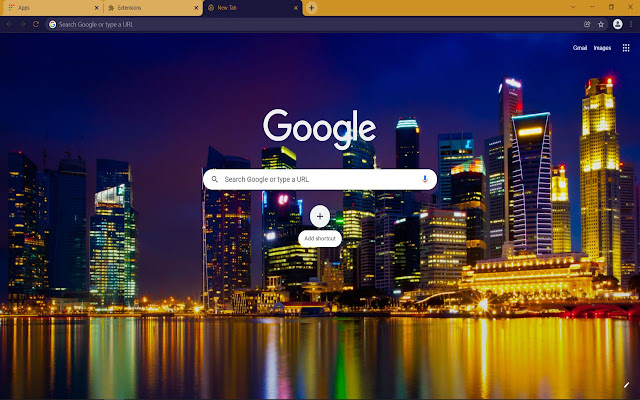Close the New Tab tab
This screenshot has height=400, width=640.
click(296, 8)
